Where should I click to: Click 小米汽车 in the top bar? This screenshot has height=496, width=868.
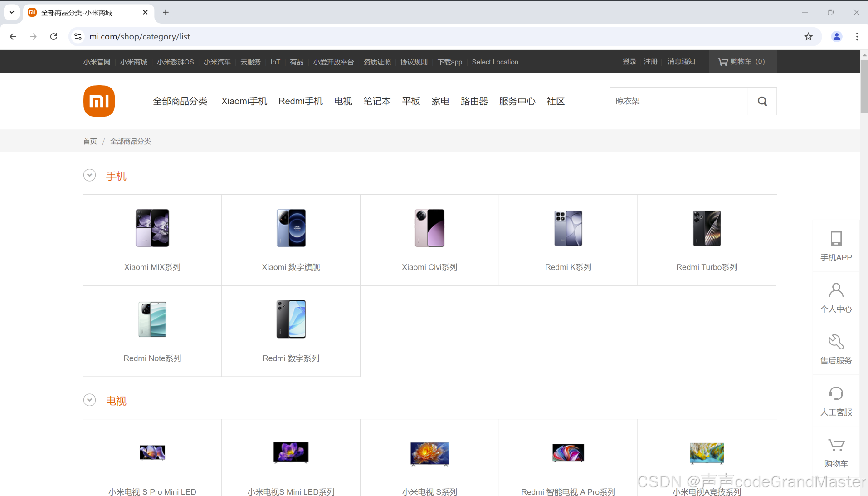click(x=217, y=62)
